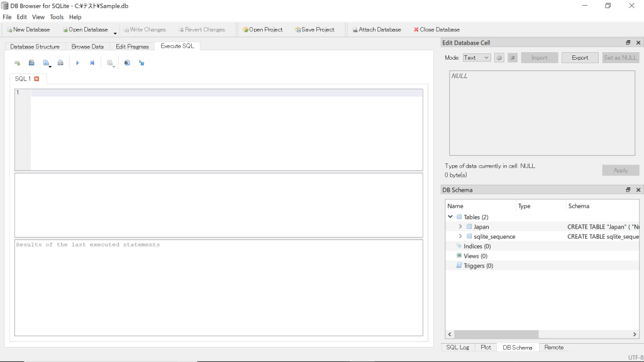Open a new SQL tab icon
This screenshot has width=644, height=362.
(x=17, y=63)
